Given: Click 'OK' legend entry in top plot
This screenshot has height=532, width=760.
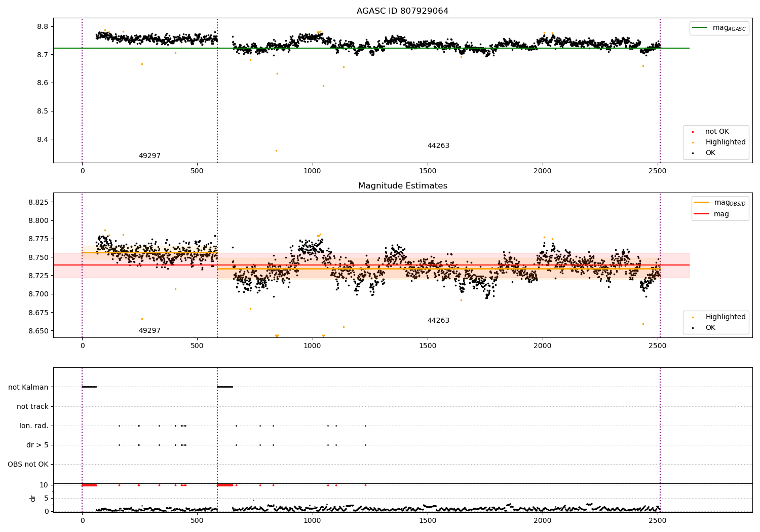Looking at the screenshot, I should (x=710, y=153).
